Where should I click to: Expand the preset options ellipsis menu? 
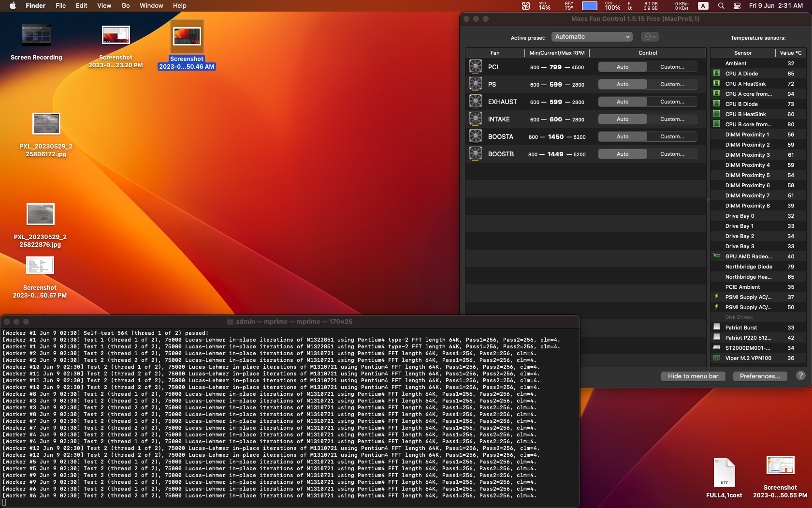[x=650, y=37]
